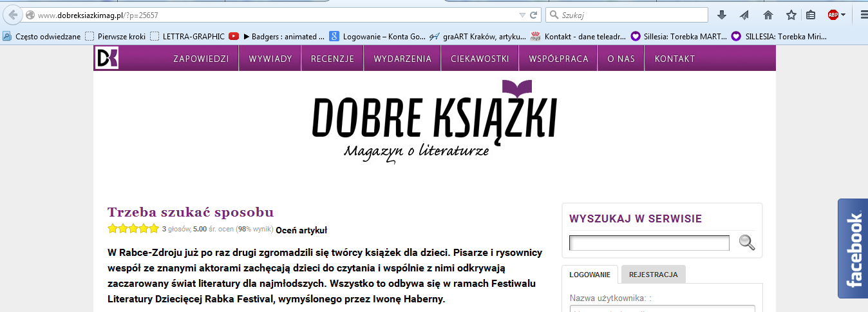Open the WYDARZENIA menu item
This screenshot has height=312, width=868.
pyautogui.click(x=402, y=59)
